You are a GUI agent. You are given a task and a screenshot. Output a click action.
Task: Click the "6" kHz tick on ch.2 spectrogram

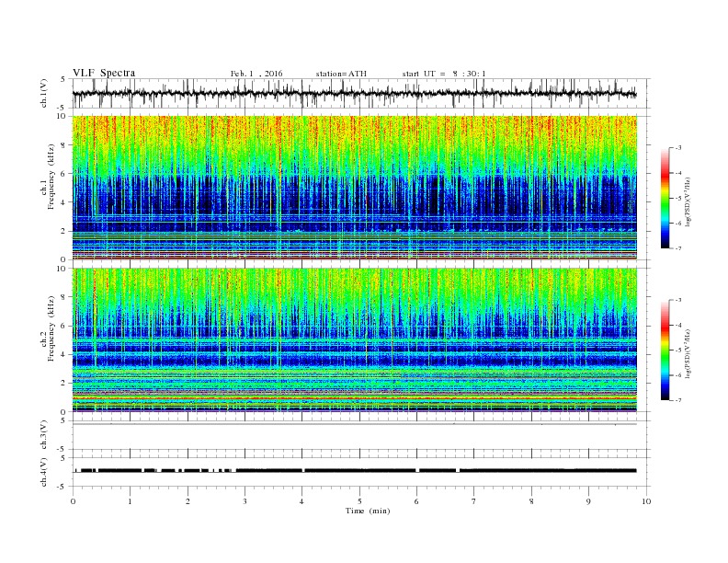[64, 326]
